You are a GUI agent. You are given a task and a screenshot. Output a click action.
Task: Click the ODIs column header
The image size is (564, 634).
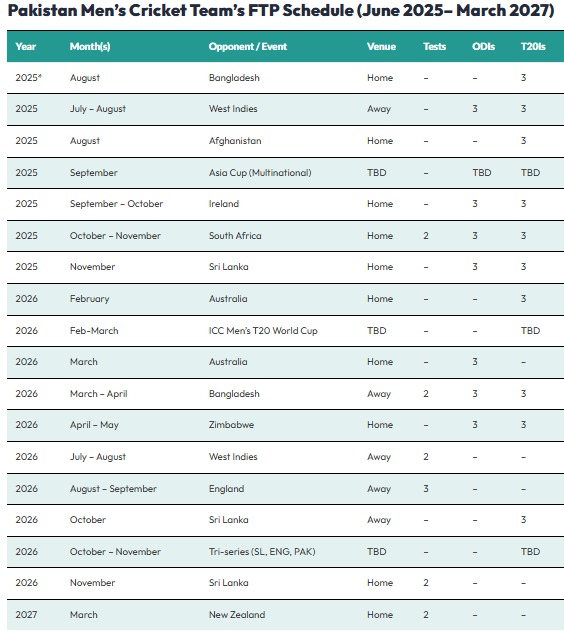pos(483,46)
